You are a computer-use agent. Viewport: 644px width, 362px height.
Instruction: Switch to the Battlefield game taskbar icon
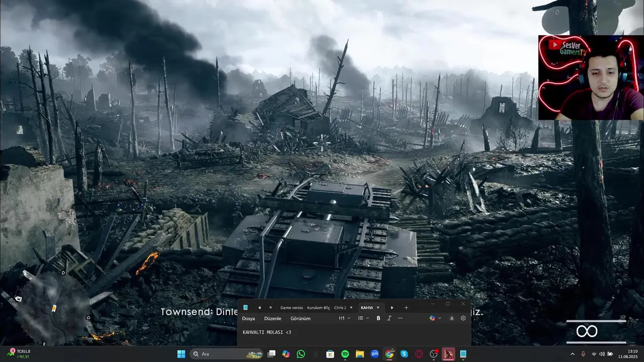(x=448, y=354)
